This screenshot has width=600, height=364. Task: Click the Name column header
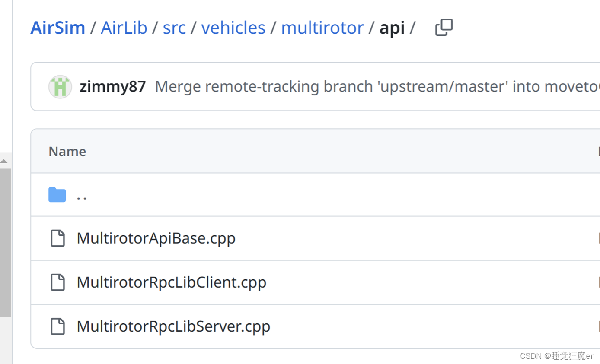pyautogui.click(x=67, y=151)
